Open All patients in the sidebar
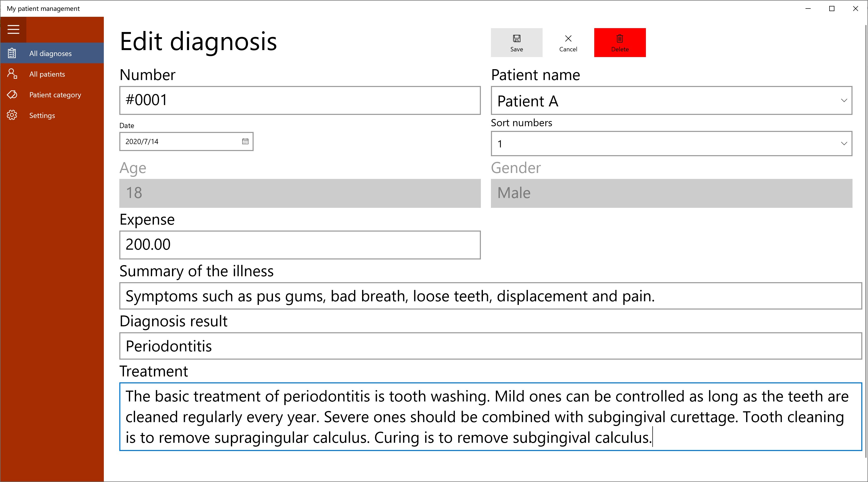Image resolution: width=868 pixels, height=482 pixels. (47, 74)
